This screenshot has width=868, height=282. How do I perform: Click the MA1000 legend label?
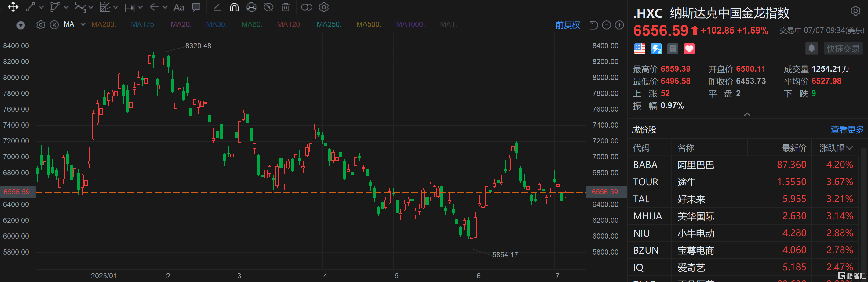tap(410, 24)
